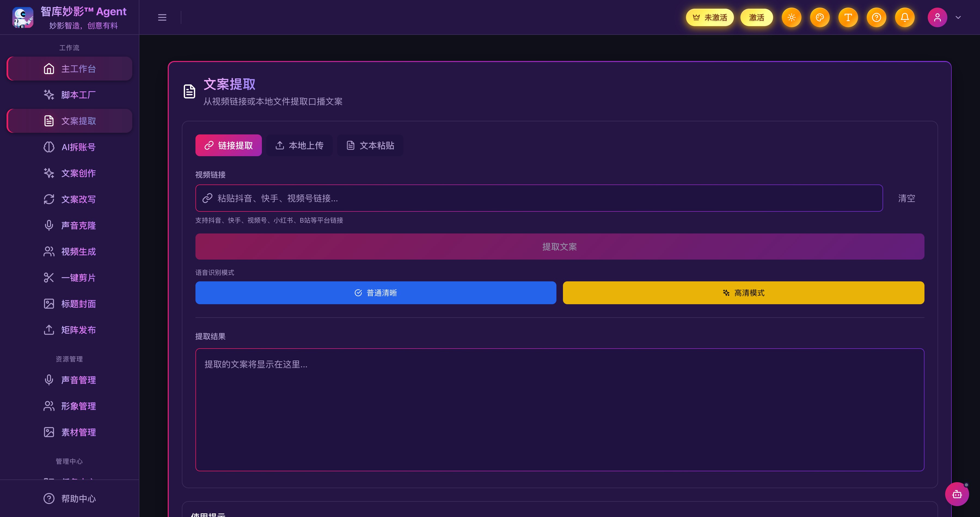Image resolution: width=980 pixels, height=517 pixels.
Task: Open 形象管理 sidebar item
Action: (70, 406)
